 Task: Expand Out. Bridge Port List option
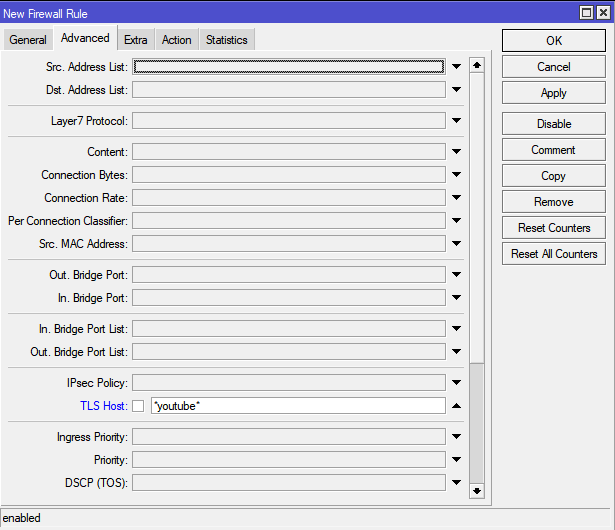tap(456, 351)
